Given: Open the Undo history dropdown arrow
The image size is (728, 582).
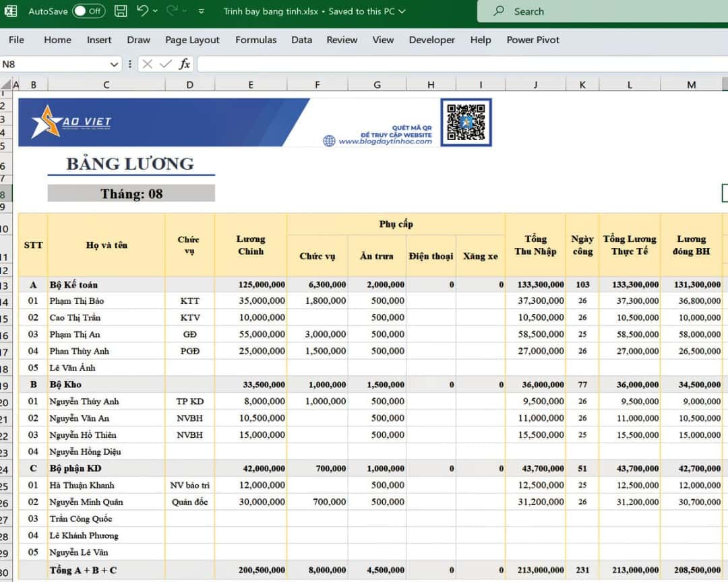Looking at the screenshot, I should click(154, 11).
